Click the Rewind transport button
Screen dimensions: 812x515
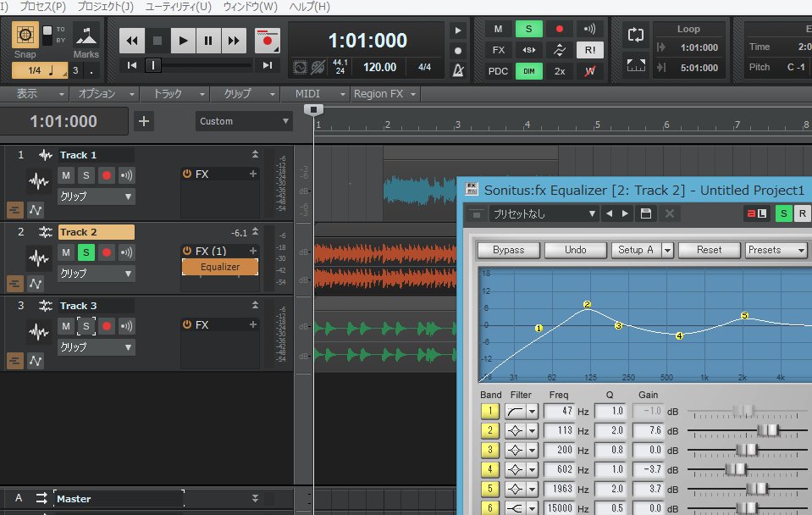[132, 41]
